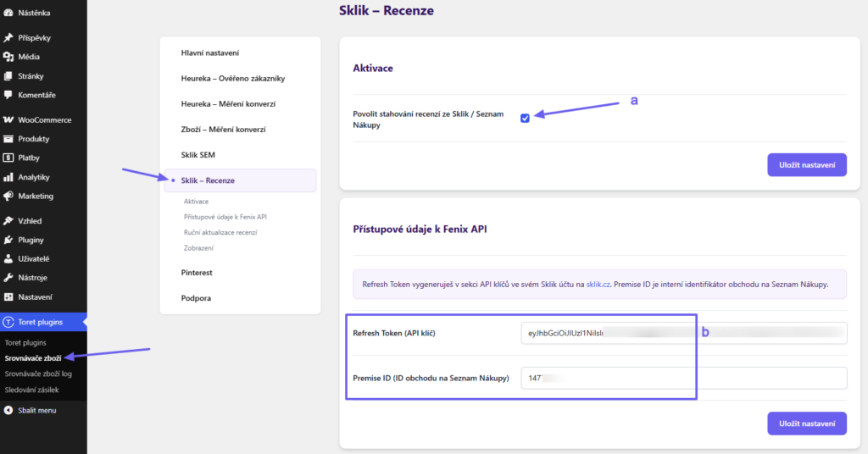Click Přístupové údaje k Fenix API heading
This screenshot has width=868, height=454.
[x=420, y=229]
